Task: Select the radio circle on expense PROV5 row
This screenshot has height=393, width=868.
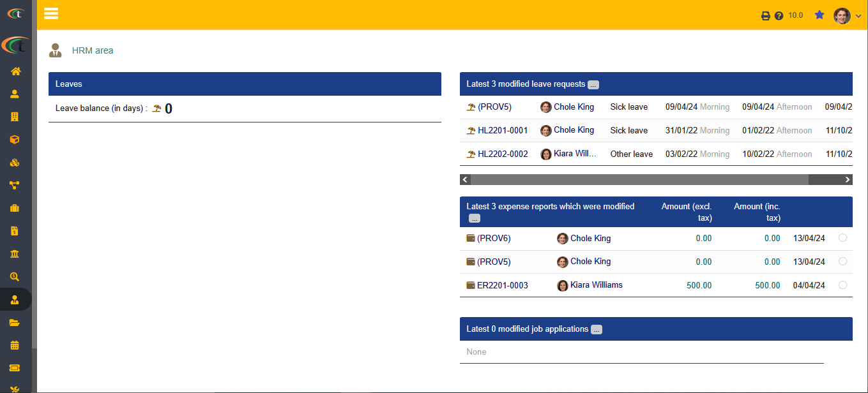Action: point(842,262)
